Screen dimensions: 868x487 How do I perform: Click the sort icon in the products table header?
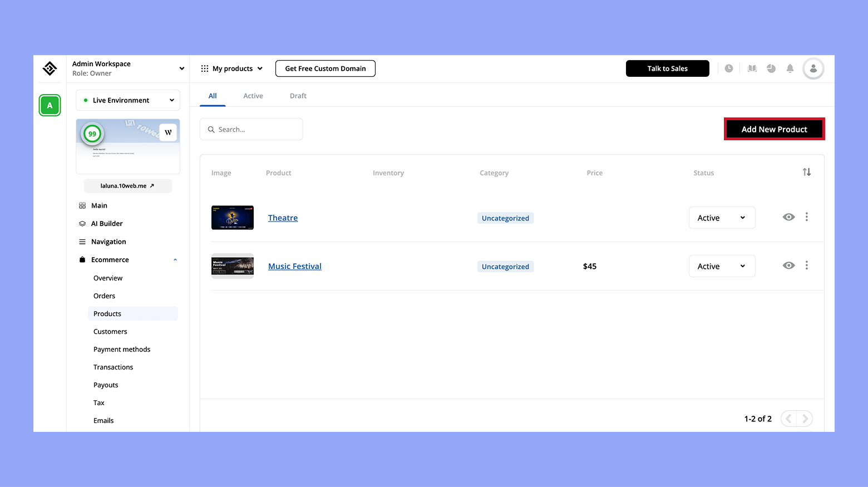[x=807, y=172]
